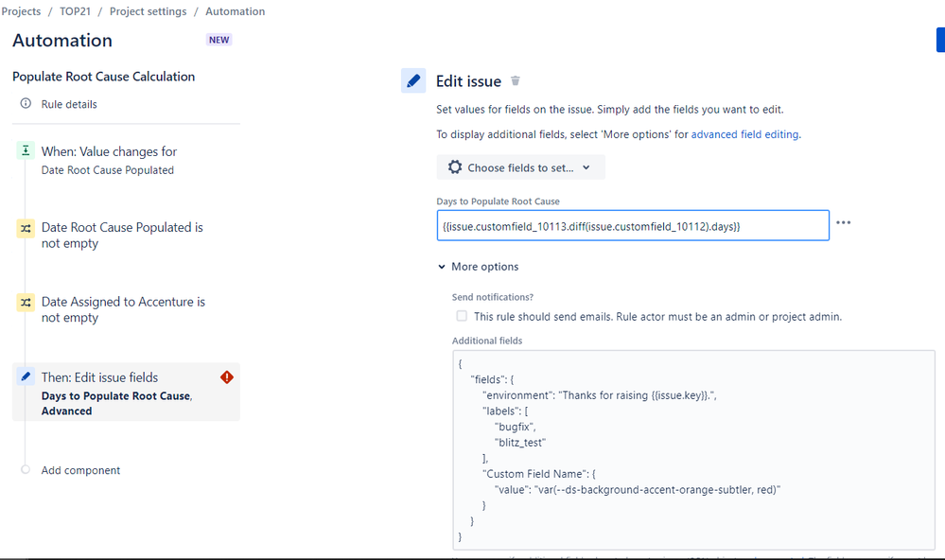Click the NEW badge next to Automation

point(219,40)
